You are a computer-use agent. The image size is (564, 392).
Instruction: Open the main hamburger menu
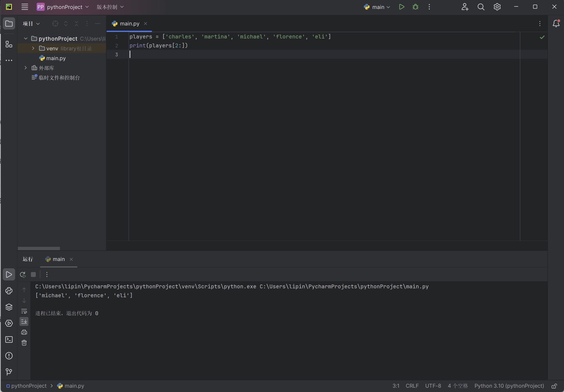click(25, 7)
